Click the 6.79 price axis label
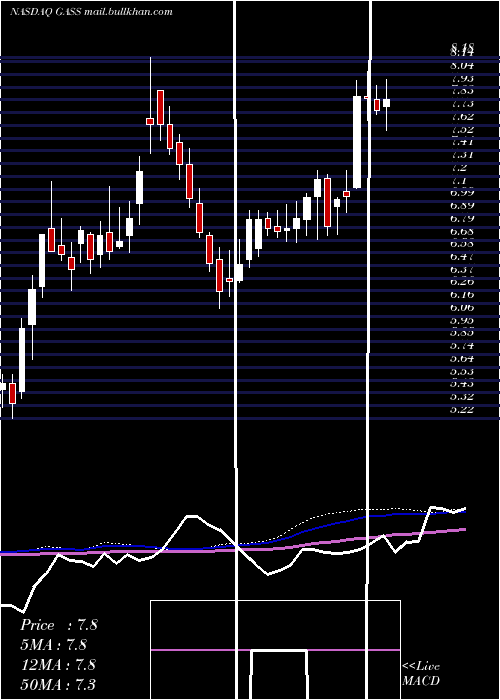Screen dimensions: 500x700 click(462, 219)
